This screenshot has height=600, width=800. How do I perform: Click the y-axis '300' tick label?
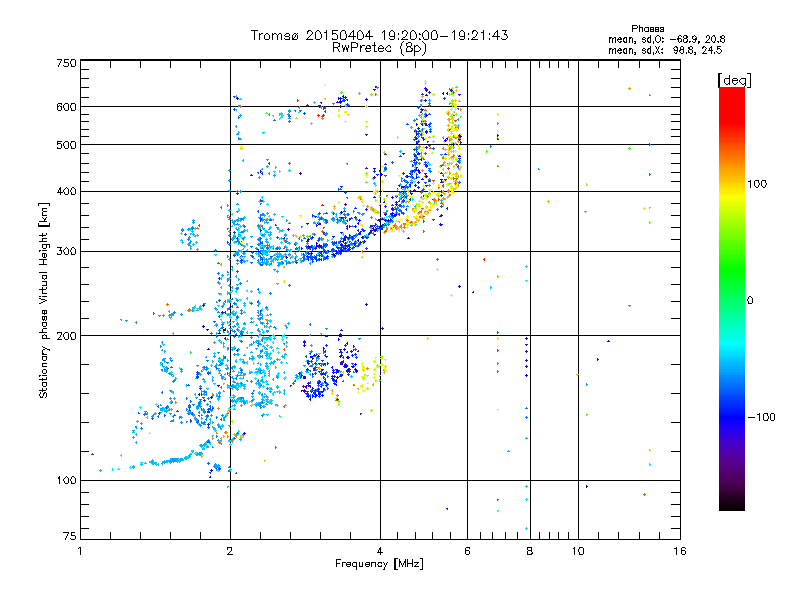coord(66,252)
